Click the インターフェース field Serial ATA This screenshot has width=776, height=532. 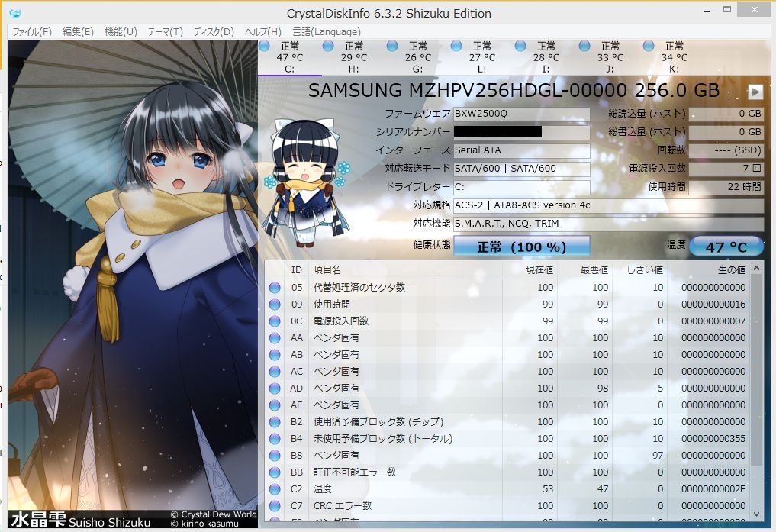(522, 150)
